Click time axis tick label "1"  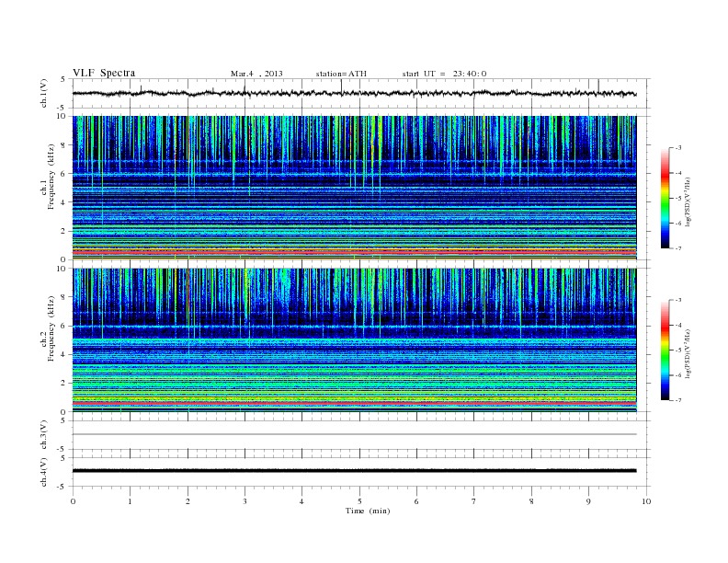pos(130,501)
